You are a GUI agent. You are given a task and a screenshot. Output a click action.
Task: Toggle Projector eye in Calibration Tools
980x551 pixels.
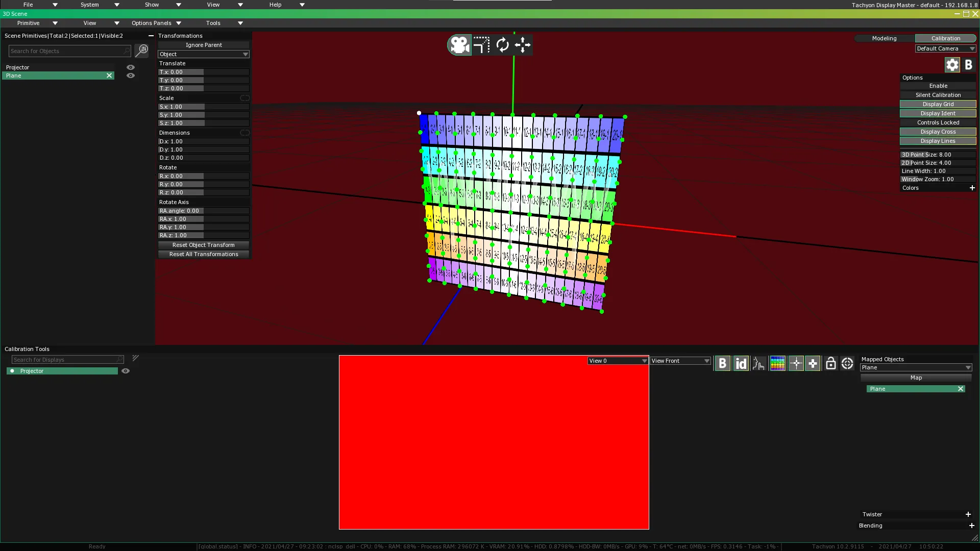click(126, 371)
